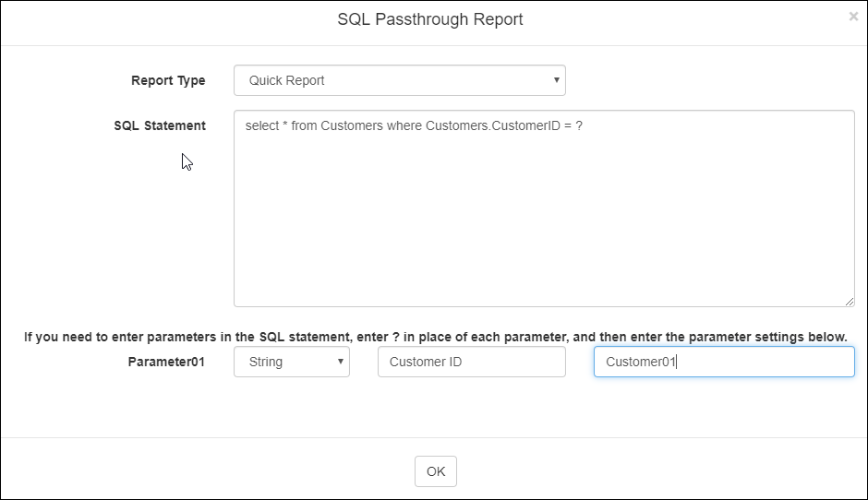
Task: Click the Parameter01 label
Action: [x=166, y=362]
